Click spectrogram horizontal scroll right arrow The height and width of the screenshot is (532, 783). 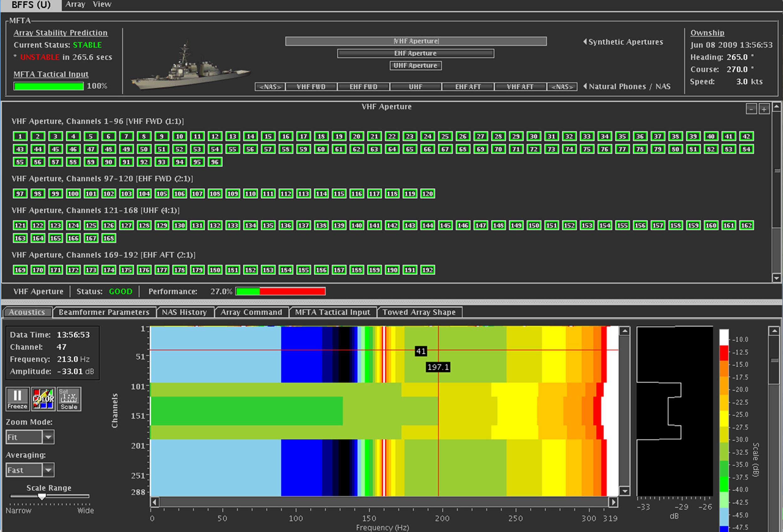[614, 502]
